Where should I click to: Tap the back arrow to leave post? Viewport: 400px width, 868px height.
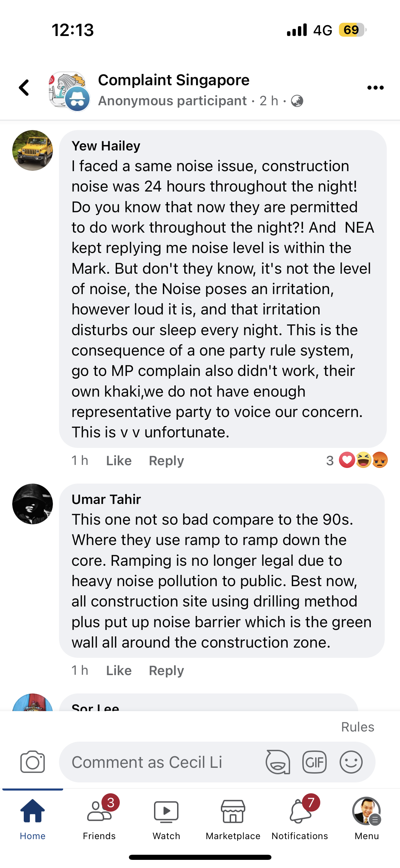point(24,88)
